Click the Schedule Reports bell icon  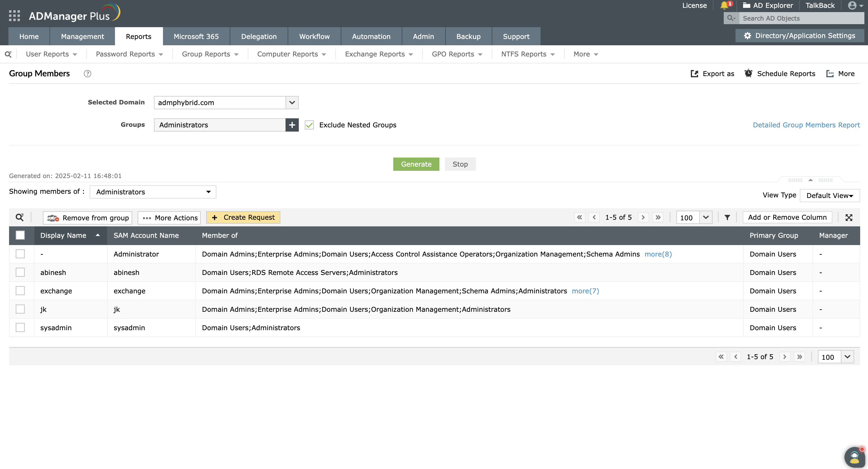[x=748, y=73]
